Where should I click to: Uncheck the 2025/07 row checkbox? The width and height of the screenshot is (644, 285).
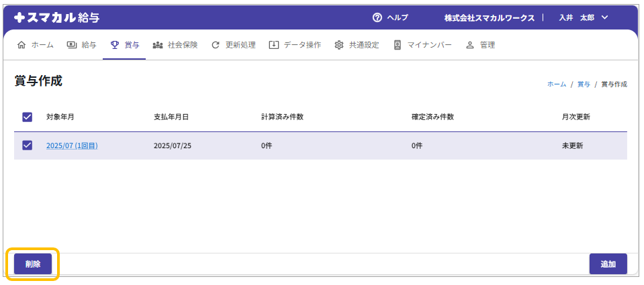(x=28, y=145)
